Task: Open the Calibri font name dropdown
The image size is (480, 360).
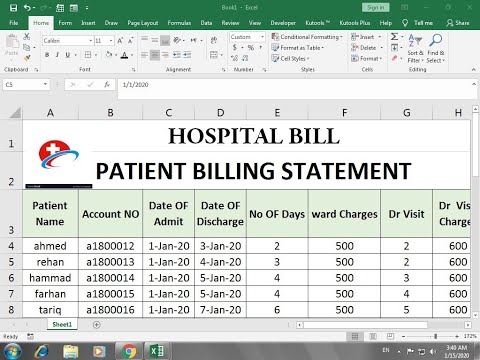Action: [x=91, y=41]
